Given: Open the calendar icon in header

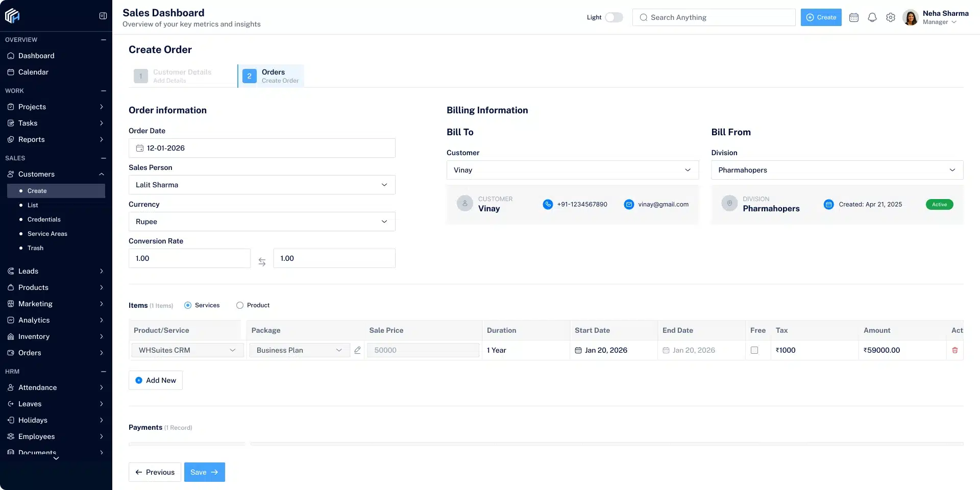Looking at the screenshot, I should click(853, 17).
